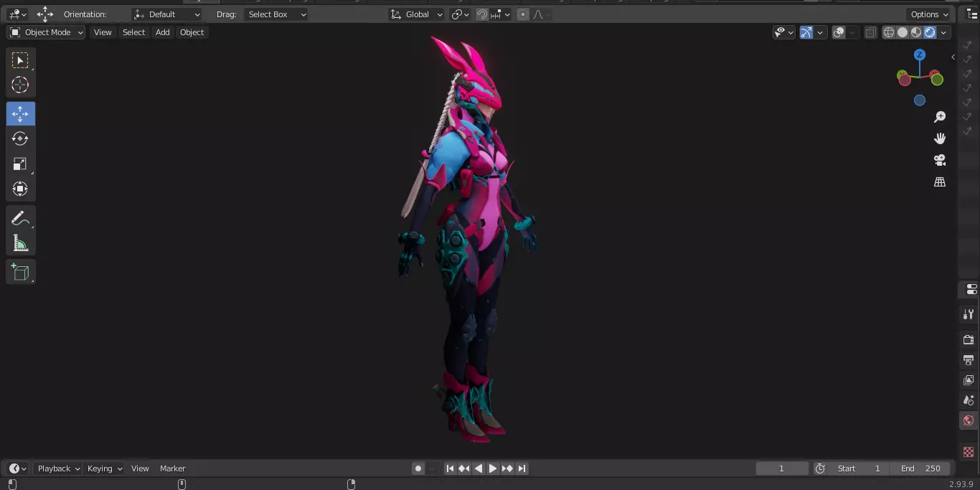980x490 pixels.
Task: Click the End frame 250 field
Action: 920,468
